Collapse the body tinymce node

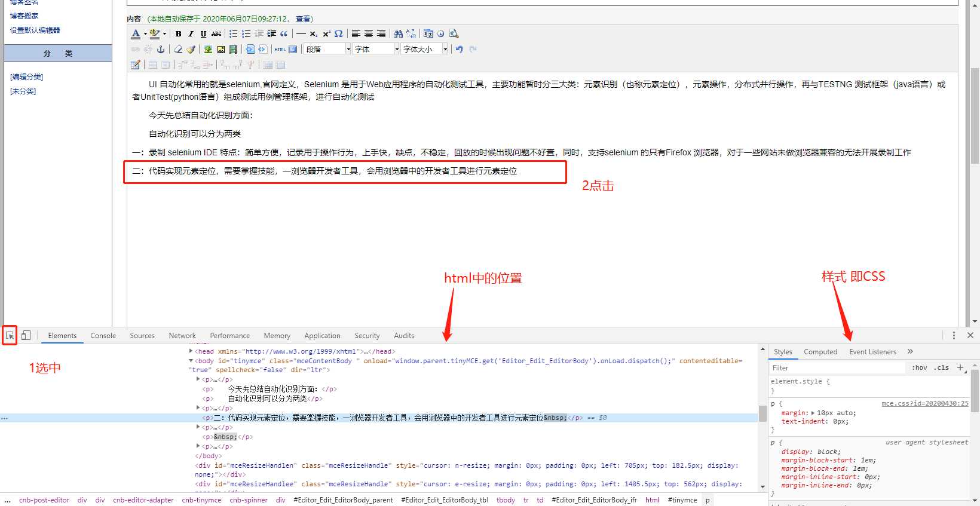coord(191,361)
